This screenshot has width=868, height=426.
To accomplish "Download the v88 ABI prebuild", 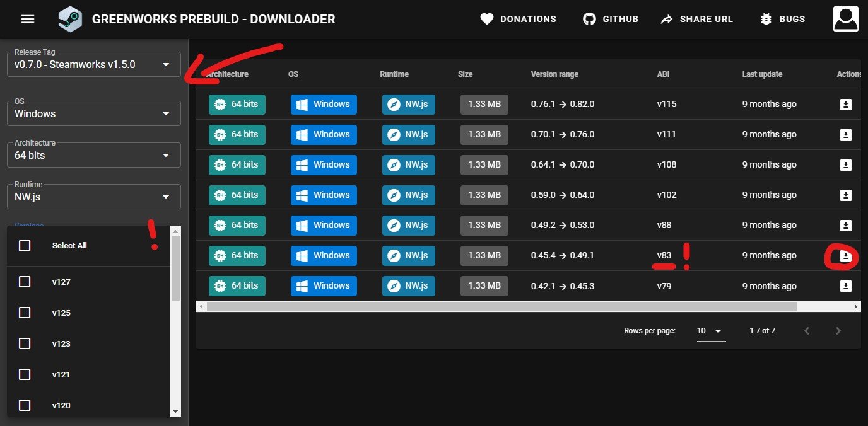I will click(846, 226).
